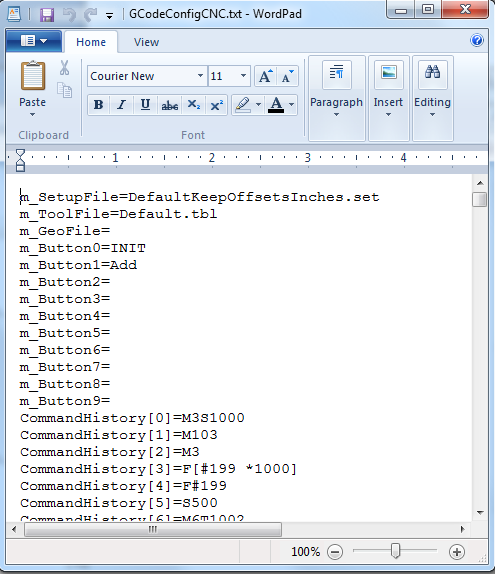This screenshot has width=495, height=574.
Task: Click the Paste clipboard icon
Action: click(33, 76)
